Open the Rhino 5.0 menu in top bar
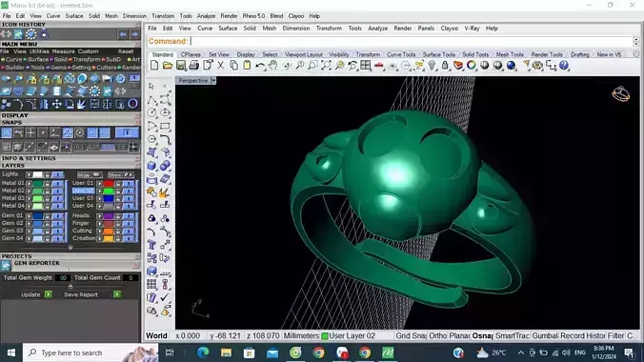The width and height of the screenshot is (644, 362). (253, 16)
